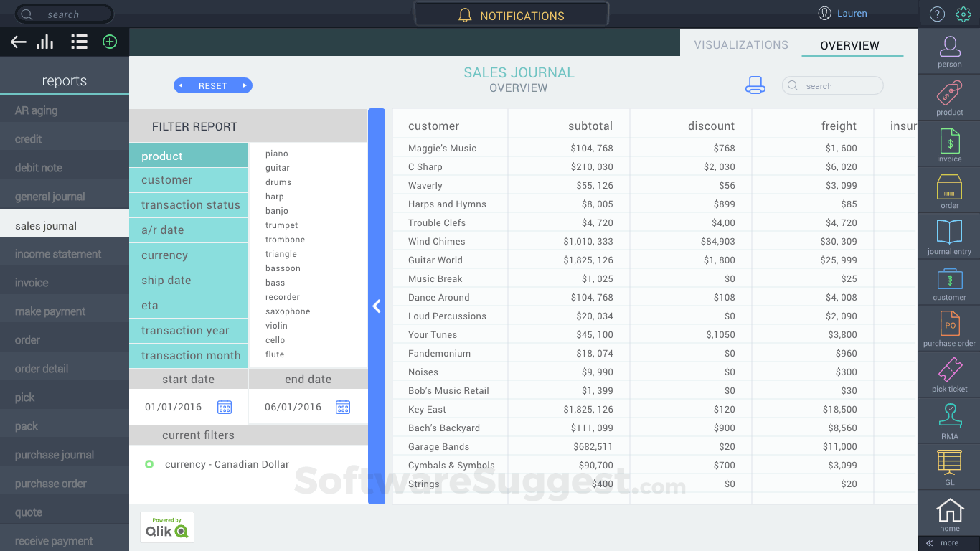
Task: Toggle the ship date filter
Action: click(x=189, y=280)
